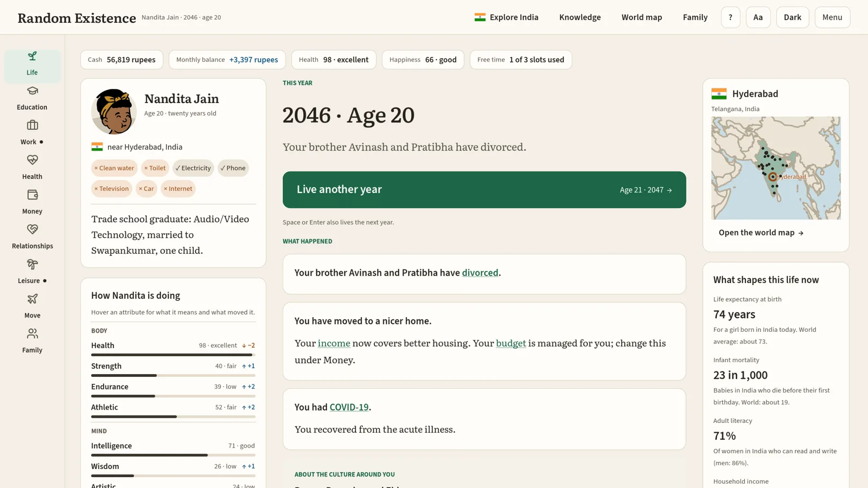
Task: Click the Television tag
Action: tap(111, 189)
